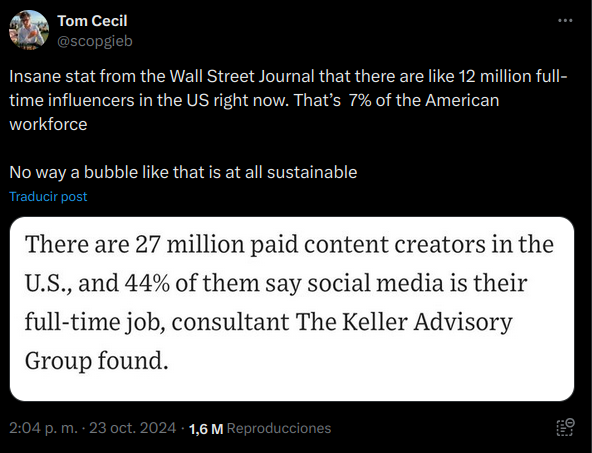
Task: Open the embedded WSJ quote image
Action: (292, 309)
